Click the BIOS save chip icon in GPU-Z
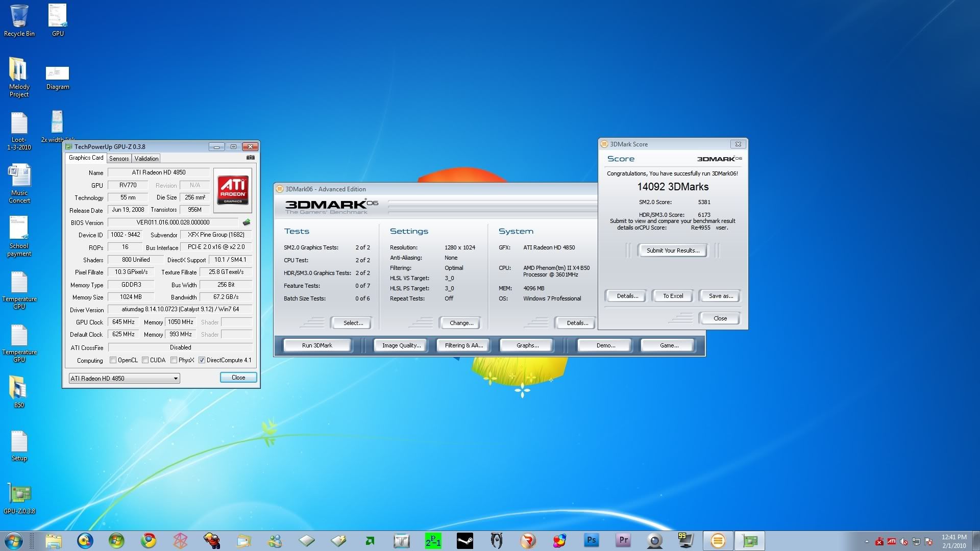 [x=247, y=222]
